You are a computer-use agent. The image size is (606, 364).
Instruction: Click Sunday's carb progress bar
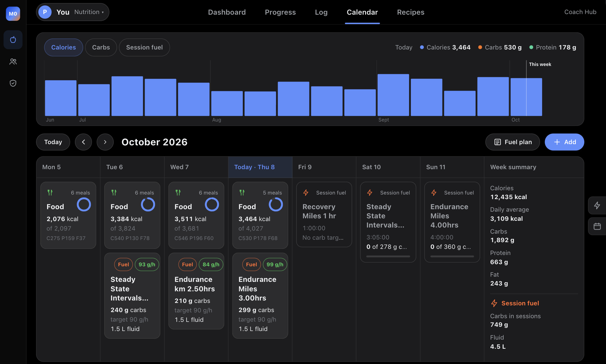click(452, 257)
